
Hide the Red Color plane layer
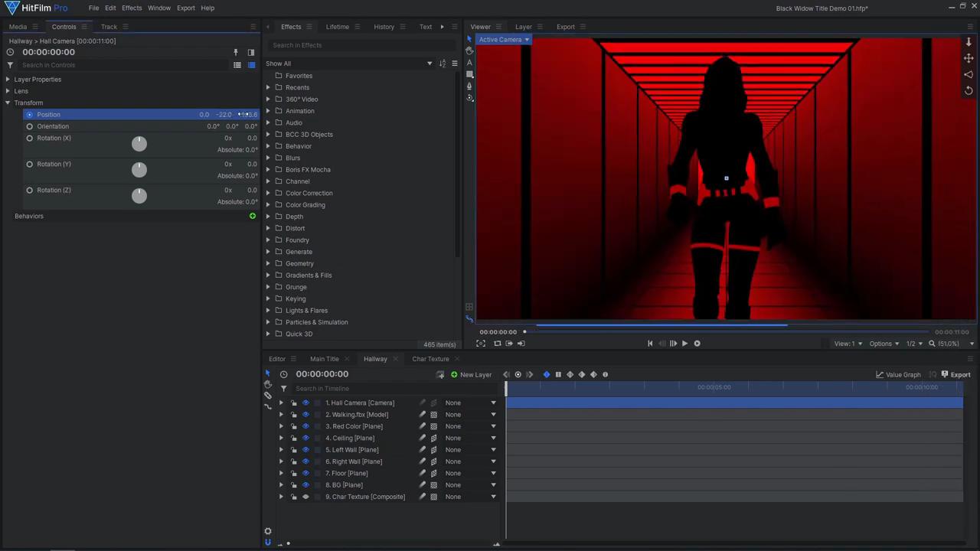pyautogui.click(x=305, y=426)
